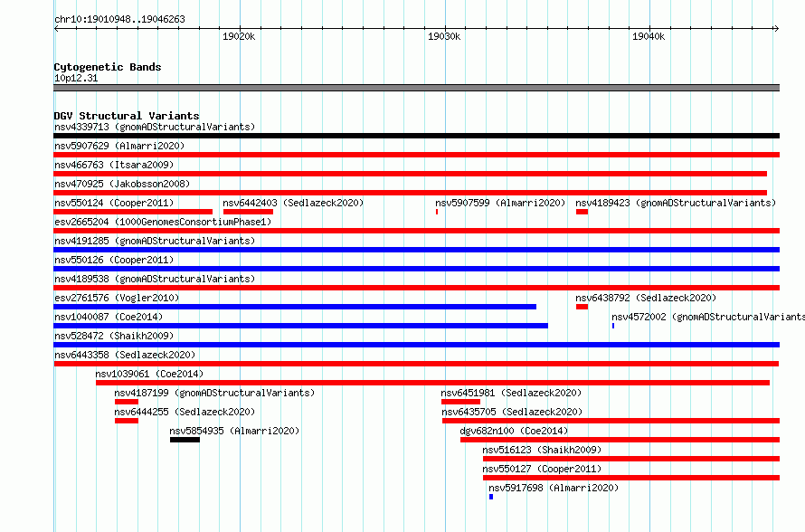
Task: Select the black bar under nsv5854935
Action: pyautogui.click(x=185, y=440)
